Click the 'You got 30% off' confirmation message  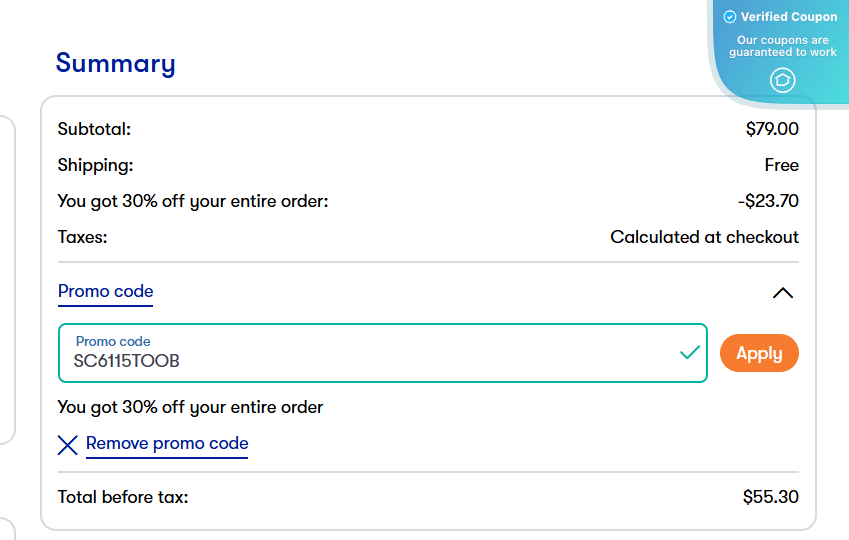[190, 407]
